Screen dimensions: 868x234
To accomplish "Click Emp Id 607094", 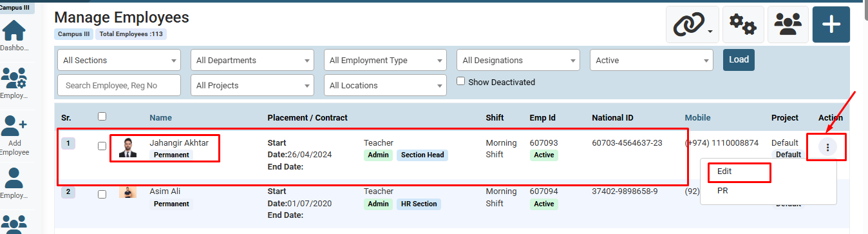I will point(543,191).
